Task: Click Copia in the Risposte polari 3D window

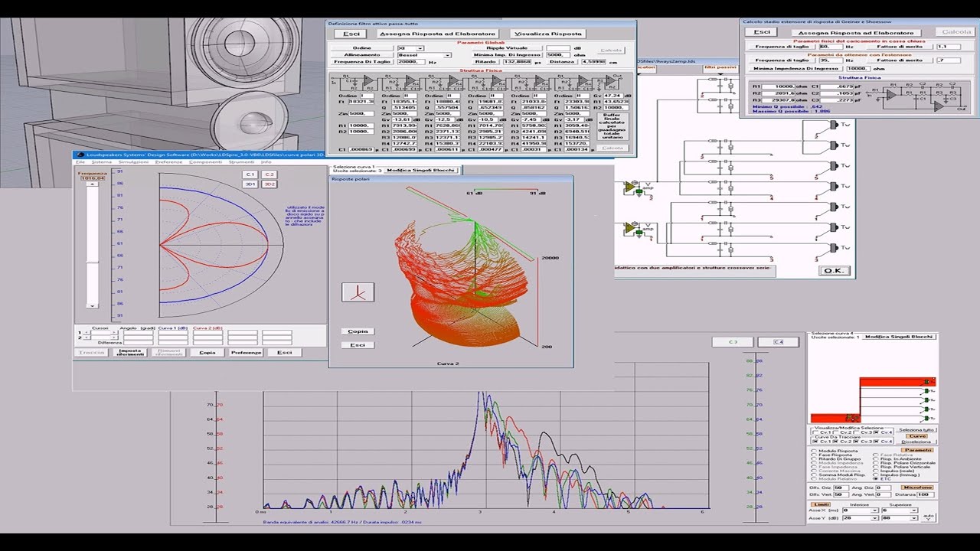Action: [358, 331]
